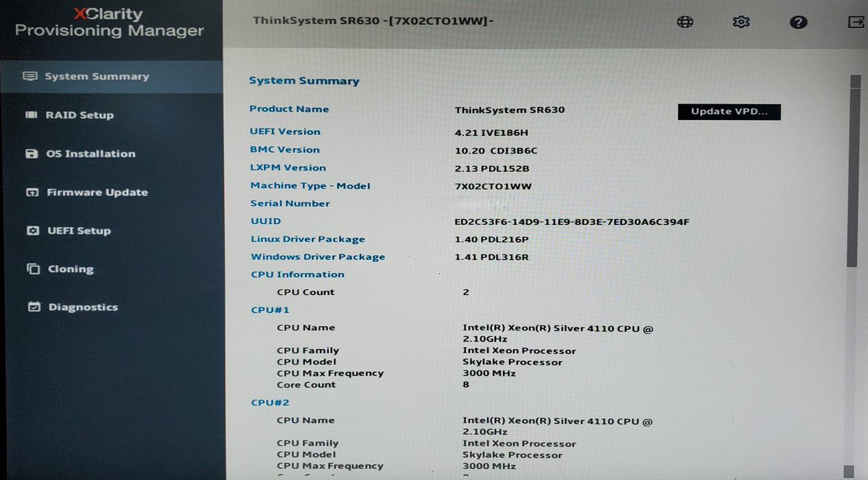The width and height of the screenshot is (868, 480).
Task: Click the CPU#2 section heading
Action: 270,403
